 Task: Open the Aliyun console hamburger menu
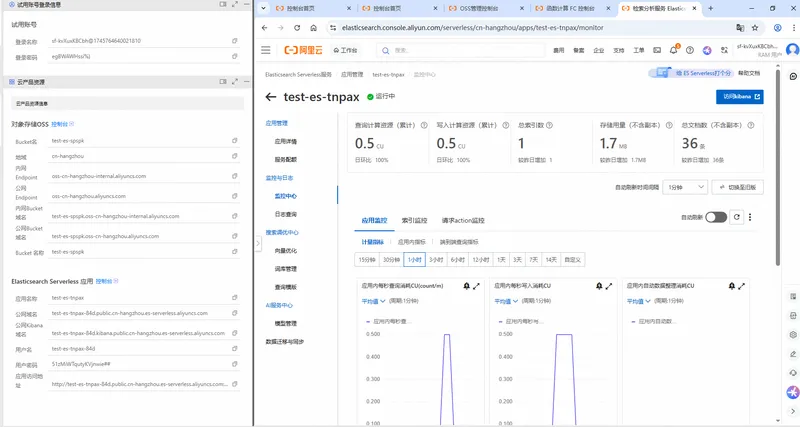click(x=266, y=50)
